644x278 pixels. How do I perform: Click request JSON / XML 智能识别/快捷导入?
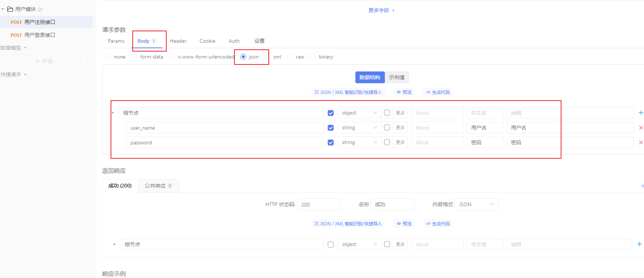(348, 92)
